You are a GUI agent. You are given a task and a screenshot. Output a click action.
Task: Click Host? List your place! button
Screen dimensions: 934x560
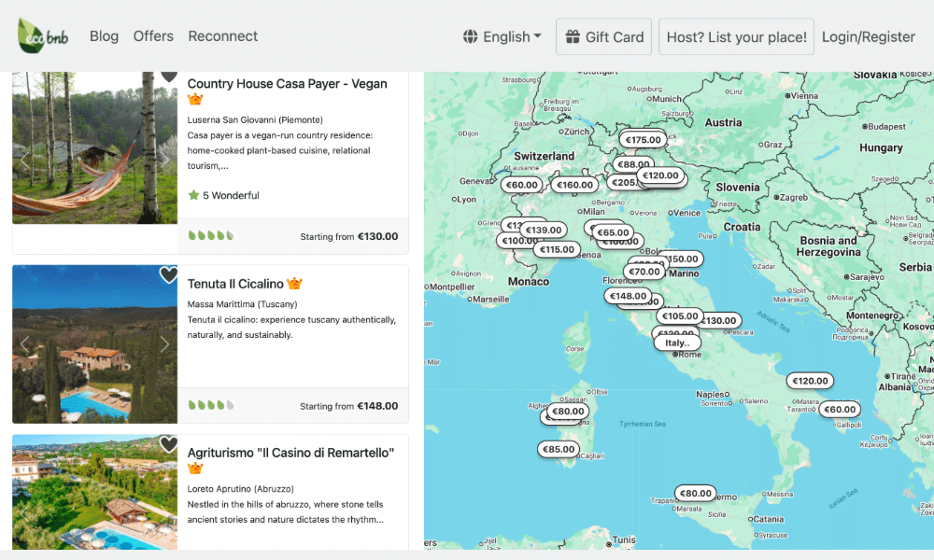pos(736,37)
